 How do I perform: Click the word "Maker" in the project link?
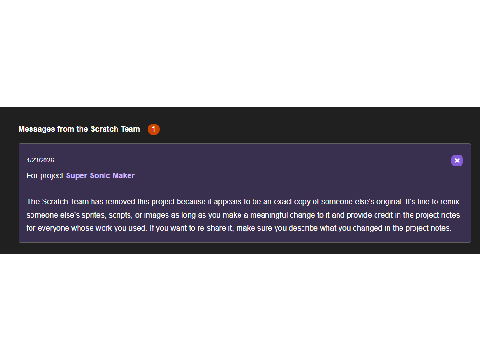[123, 175]
